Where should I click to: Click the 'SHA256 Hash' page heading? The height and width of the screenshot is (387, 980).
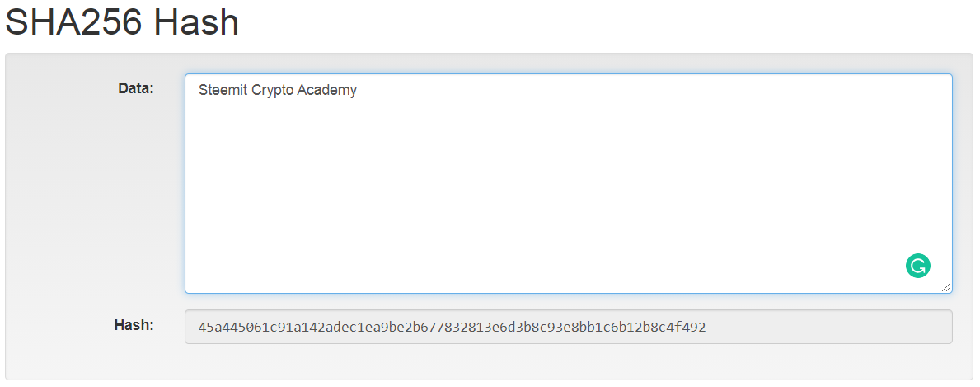[123, 22]
